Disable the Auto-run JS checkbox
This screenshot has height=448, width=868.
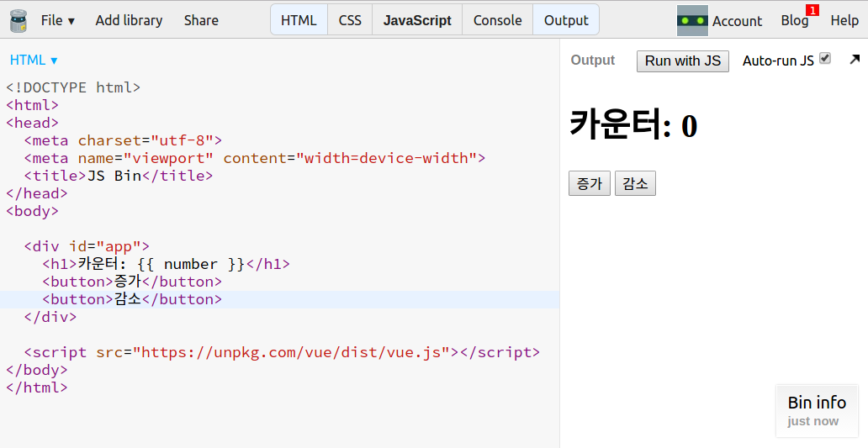coord(825,58)
